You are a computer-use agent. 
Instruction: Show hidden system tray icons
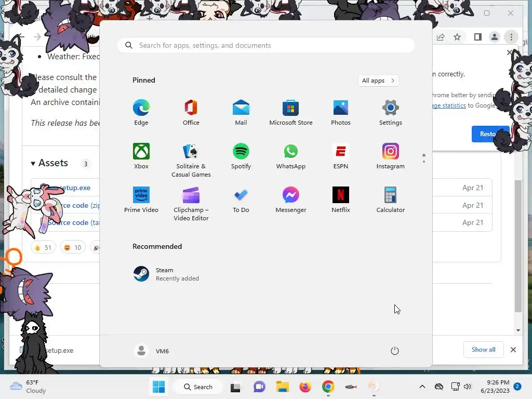[422, 387]
